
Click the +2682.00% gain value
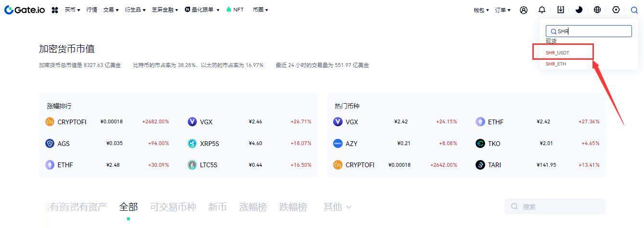coord(155,121)
